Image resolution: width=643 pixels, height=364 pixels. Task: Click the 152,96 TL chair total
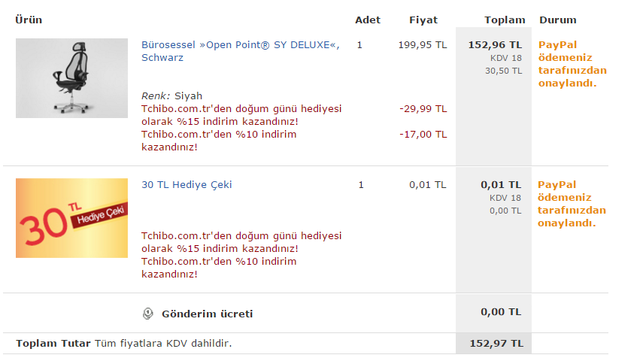click(495, 44)
